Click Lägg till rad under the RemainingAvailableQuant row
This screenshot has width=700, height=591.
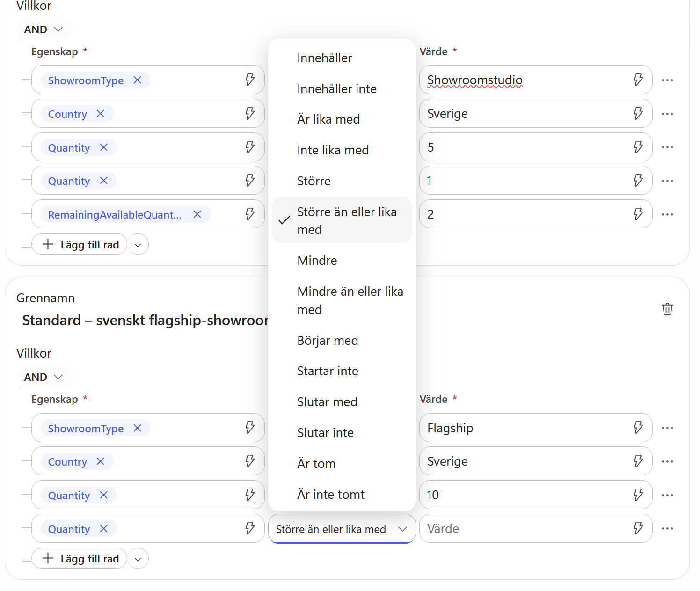click(x=80, y=244)
